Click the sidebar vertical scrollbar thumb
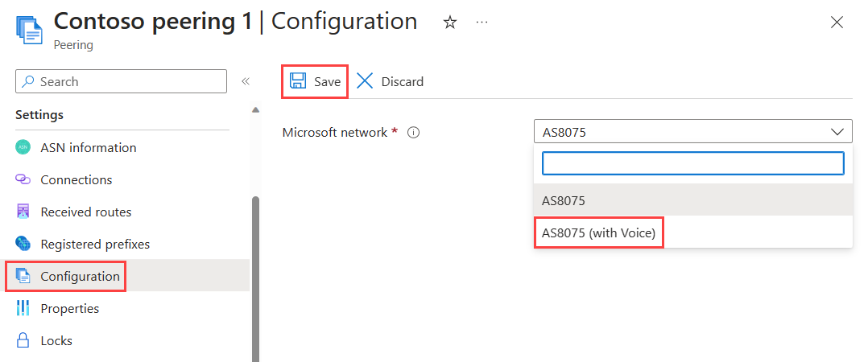Viewport: 868px width, 362px height. [255, 279]
